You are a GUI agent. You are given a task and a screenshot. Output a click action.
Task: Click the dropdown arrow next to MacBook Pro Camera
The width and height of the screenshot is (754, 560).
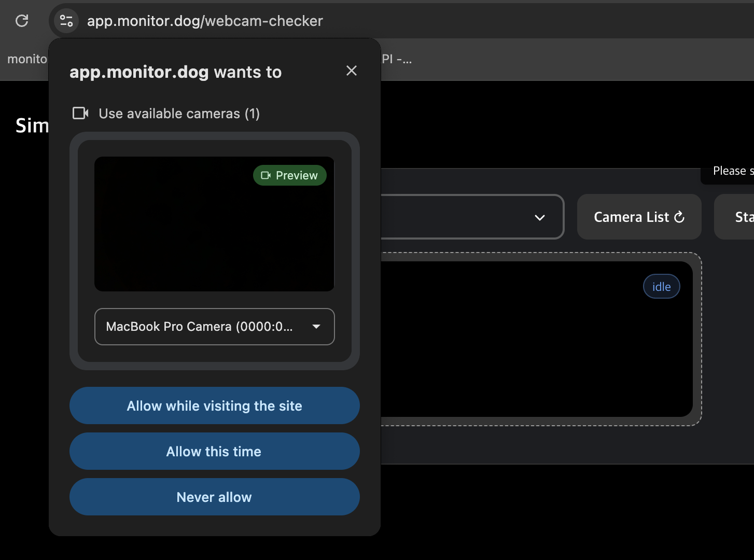coord(316,327)
